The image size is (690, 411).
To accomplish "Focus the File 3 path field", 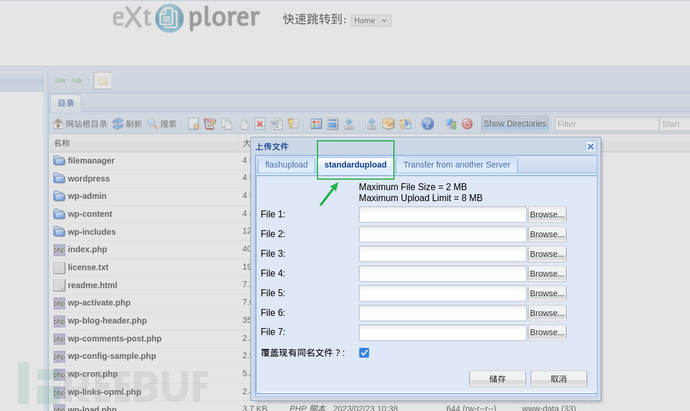I will (x=443, y=254).
